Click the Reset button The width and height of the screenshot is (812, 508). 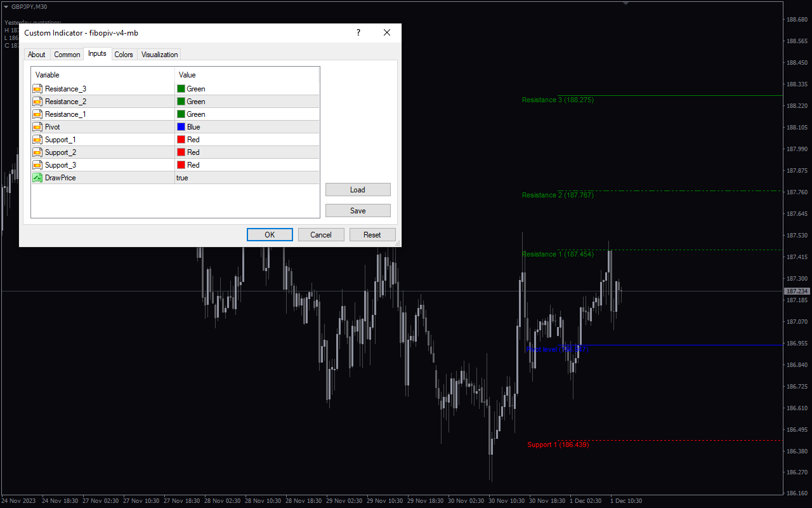tap(372, 235)
